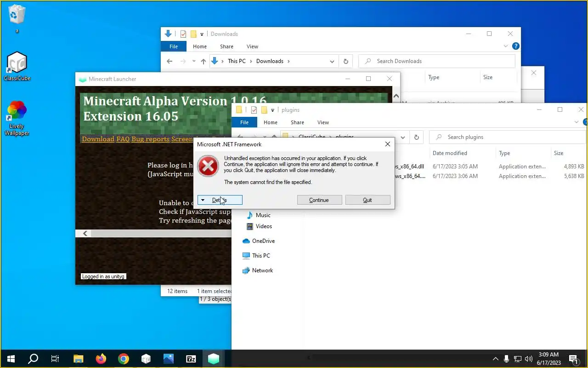Open the Download link in Minecraft Launcher

[x=98, y=139]
